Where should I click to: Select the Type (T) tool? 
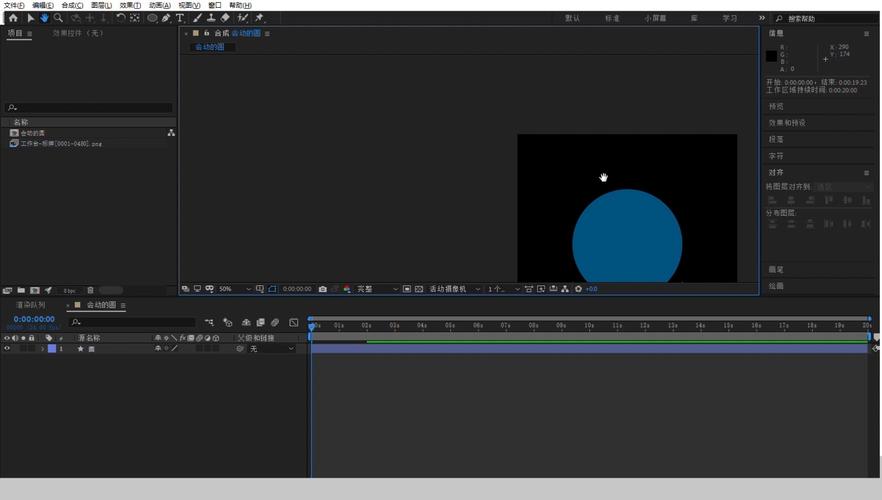click(x=180, y=18)
